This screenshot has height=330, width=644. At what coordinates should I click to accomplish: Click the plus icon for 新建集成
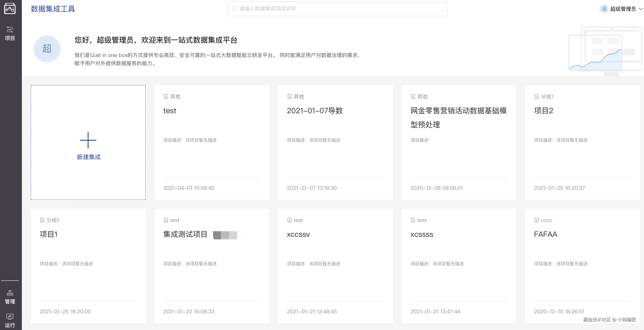coord(88,140)
